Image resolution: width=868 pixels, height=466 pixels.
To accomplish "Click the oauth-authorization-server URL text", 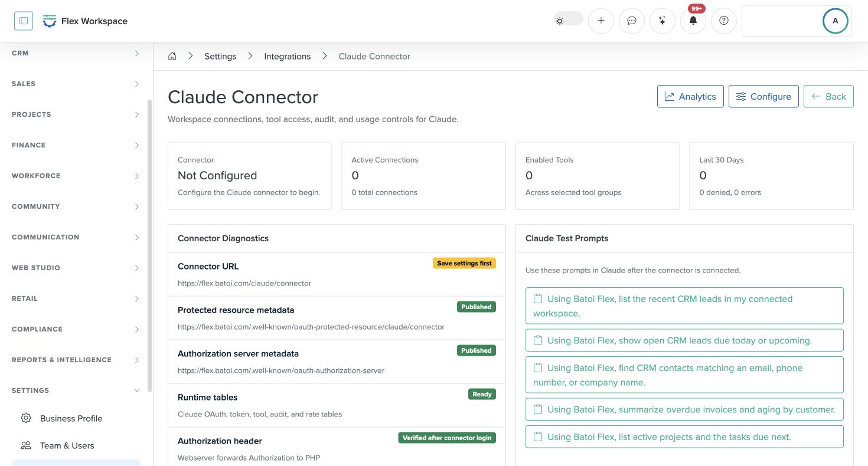I will pos(281,370).
